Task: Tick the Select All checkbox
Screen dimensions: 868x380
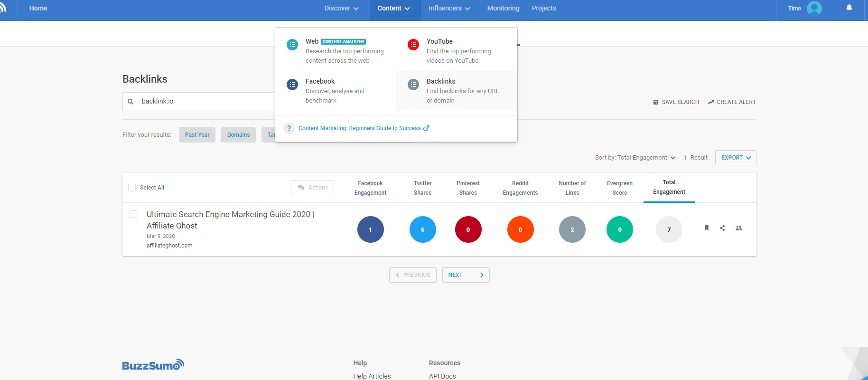Action: (x=132, y=188)
